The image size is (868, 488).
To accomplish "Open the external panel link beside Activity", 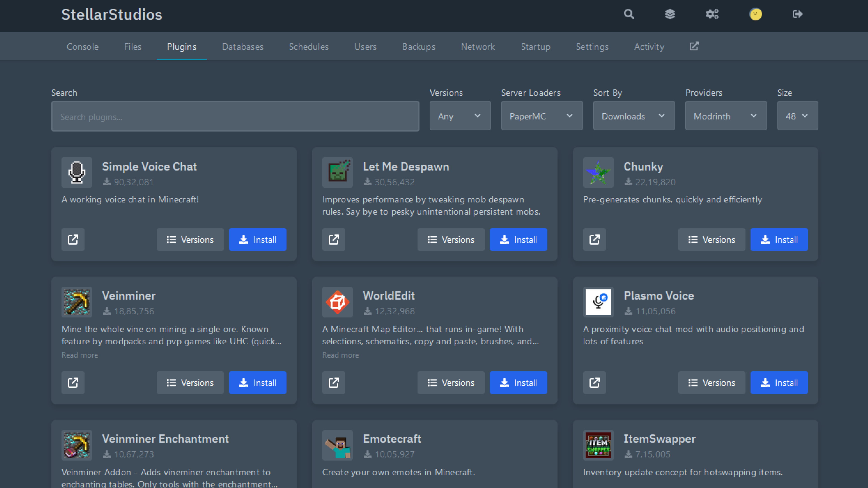I will tap(694, 46).
